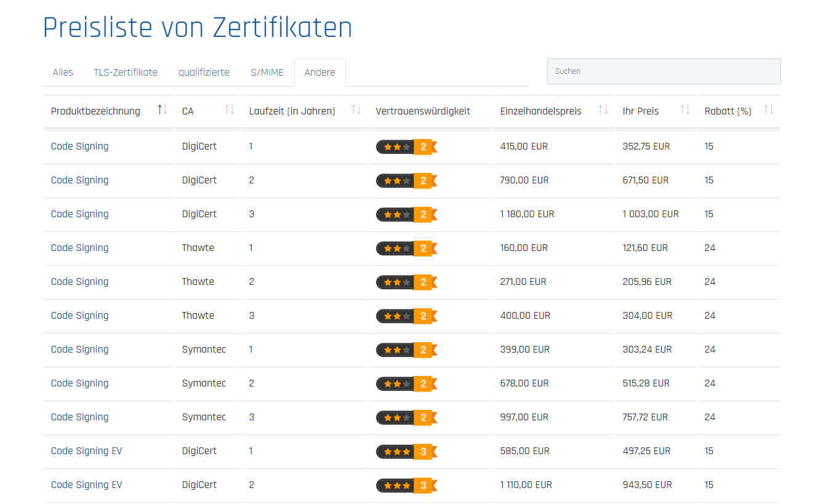Screen dimensions: 823x504
Task: Click trust badge of Symantec 1-year Code Signing
Action: point(407,350)
